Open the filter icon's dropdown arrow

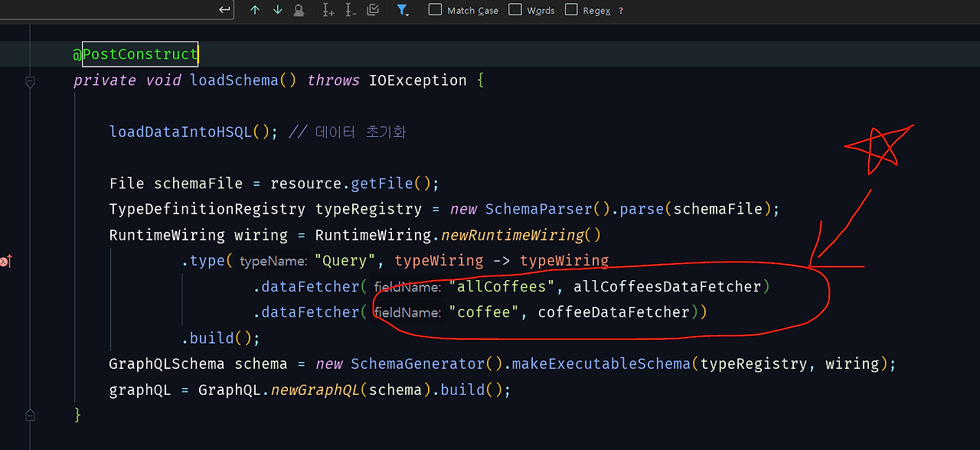tap(409, 14)
